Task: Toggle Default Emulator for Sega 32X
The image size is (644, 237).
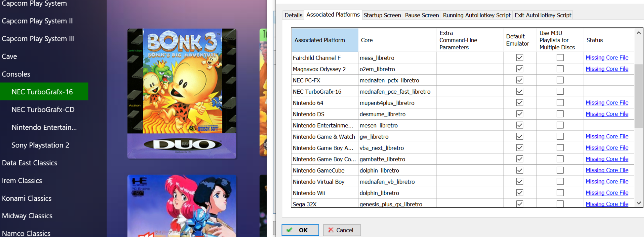Action: tap(520, 204)
